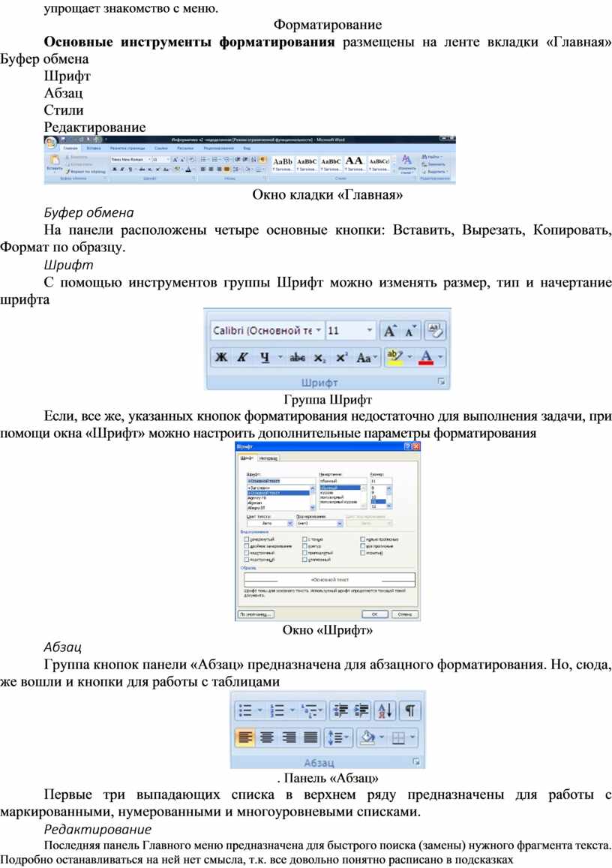Click the strikethrough abc icon
This screenshot has height=868, width=612.
click(x=298, y=358)
